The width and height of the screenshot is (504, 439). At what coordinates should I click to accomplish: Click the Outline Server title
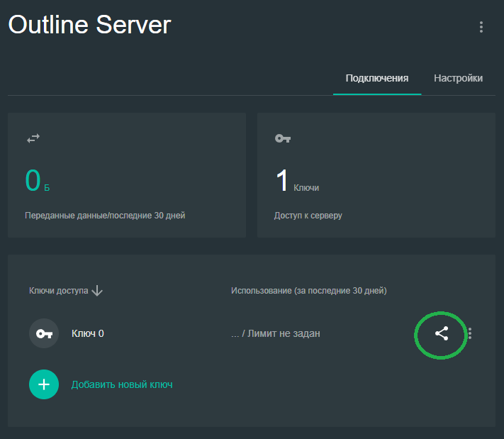[89, 26]
